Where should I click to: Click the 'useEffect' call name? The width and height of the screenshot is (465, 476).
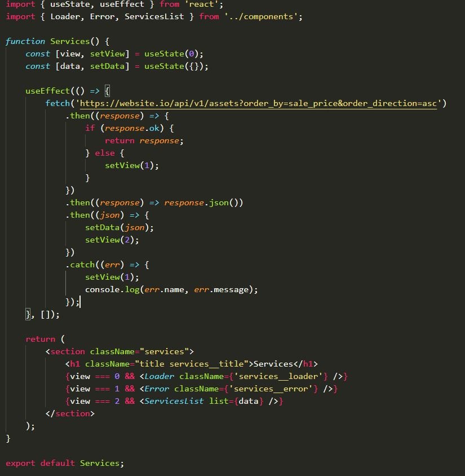click(x=47, y=91)
